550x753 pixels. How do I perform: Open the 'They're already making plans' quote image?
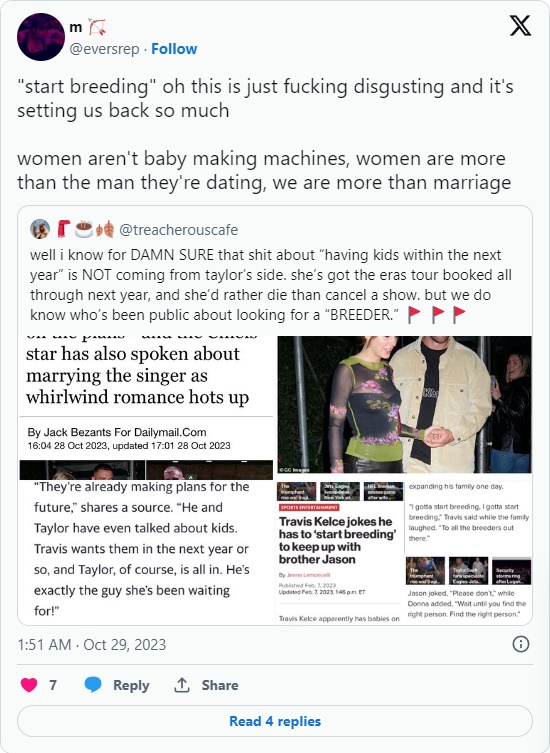pyautogui.click(x=146, y=552)
